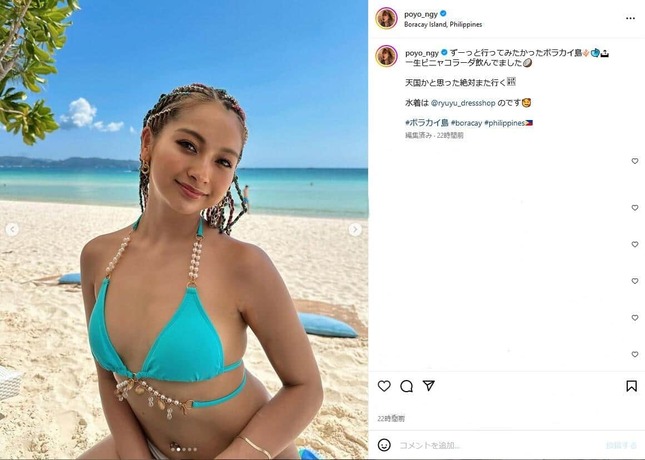Save post using bookmark icon
This screenshot has width=645, height=460.
[631, 386]
